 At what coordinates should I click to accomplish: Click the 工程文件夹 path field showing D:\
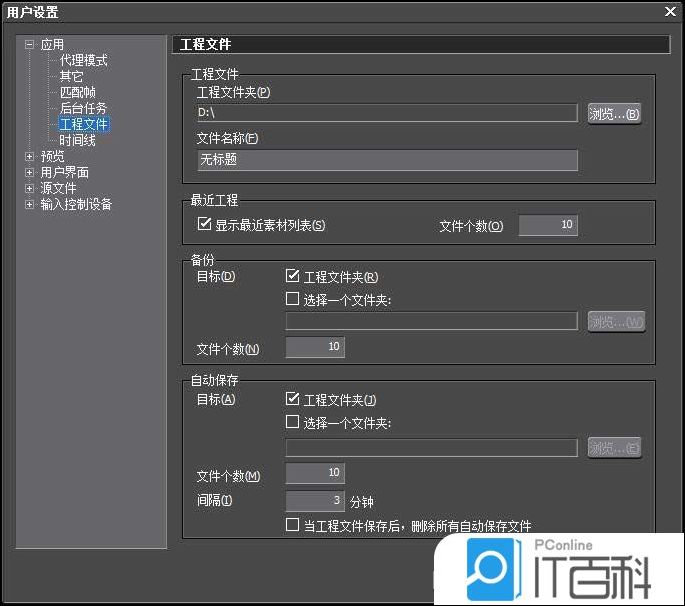[387, 113]
